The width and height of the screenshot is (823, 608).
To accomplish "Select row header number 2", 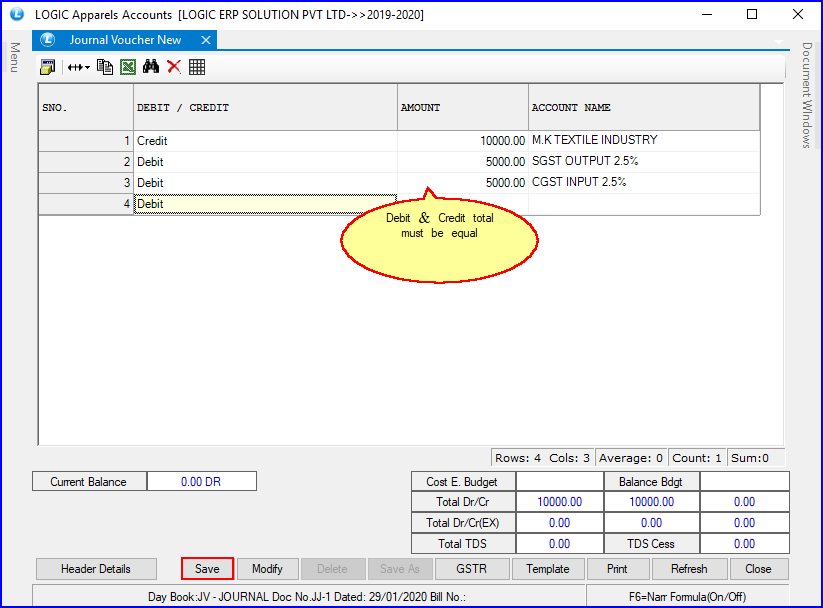I will pos(86,162).
